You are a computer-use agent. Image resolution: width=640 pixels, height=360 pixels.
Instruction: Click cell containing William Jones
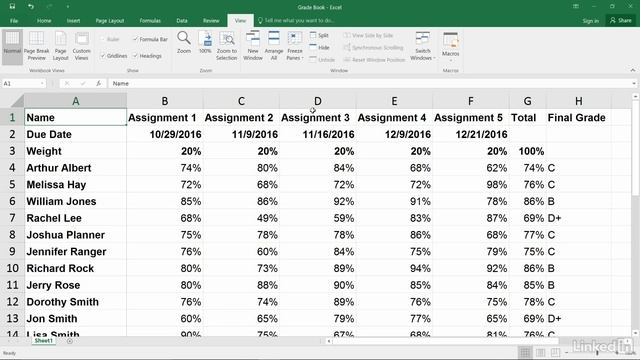click(x=76, y=201)
